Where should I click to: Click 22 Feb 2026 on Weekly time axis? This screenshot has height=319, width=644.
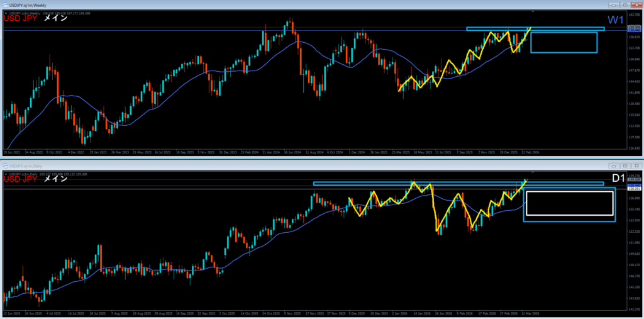[531, 152]
